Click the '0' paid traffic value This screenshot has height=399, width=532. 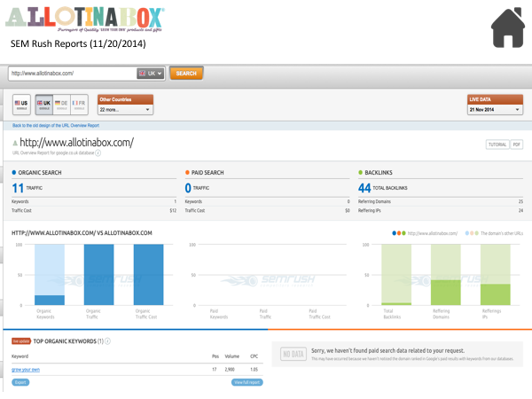point(188,188)
